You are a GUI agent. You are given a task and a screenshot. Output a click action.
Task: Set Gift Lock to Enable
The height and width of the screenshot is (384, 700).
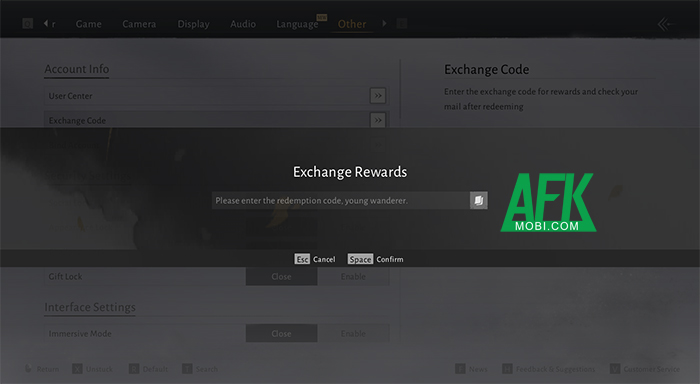pos(353,276)
